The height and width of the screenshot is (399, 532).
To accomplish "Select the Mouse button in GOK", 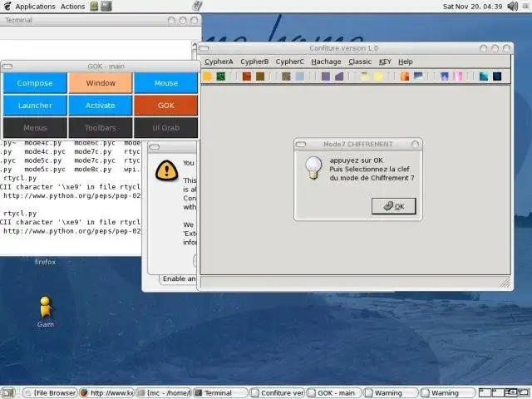I will [x=166, y=83].
